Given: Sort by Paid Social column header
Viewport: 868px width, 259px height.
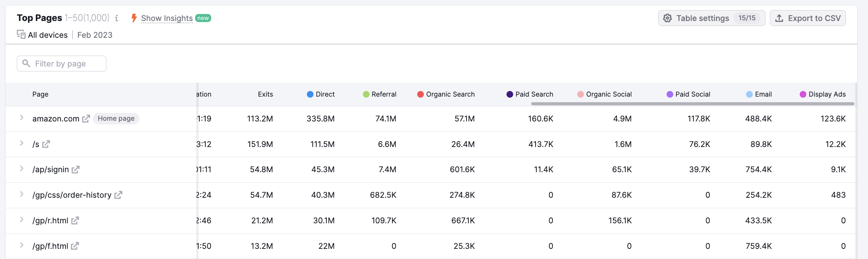Looking at the screenshot, I should pyautogui.click(x=693, y=94).
